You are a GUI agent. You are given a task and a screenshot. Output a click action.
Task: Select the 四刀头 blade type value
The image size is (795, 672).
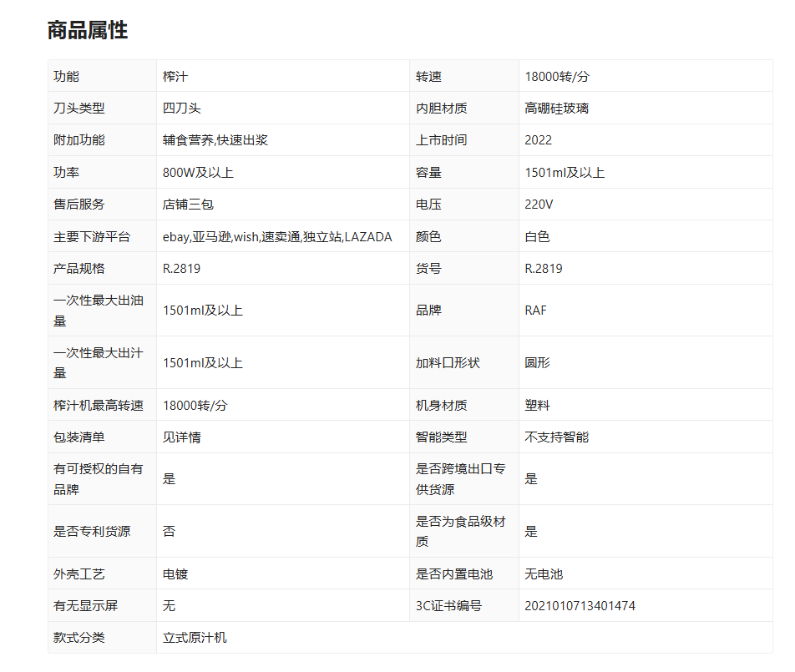click(x=181, y=108)
